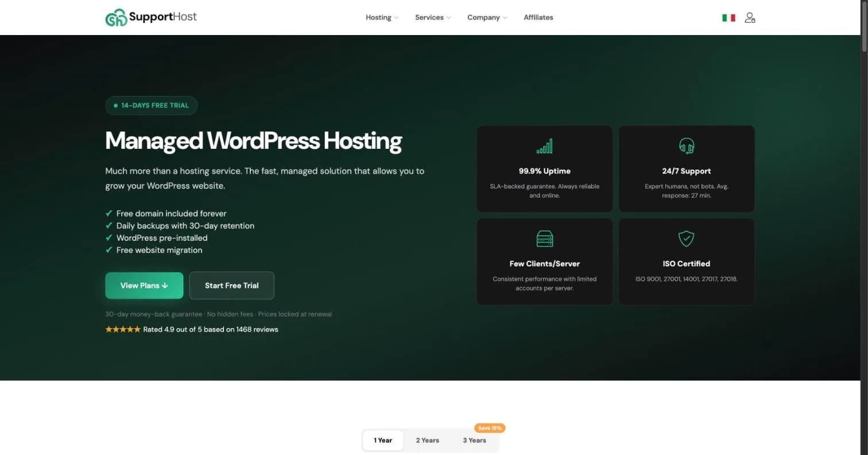This screenshot has height=455, width=868.
Task: Click the ISO Certified card title
Action: 687,264
